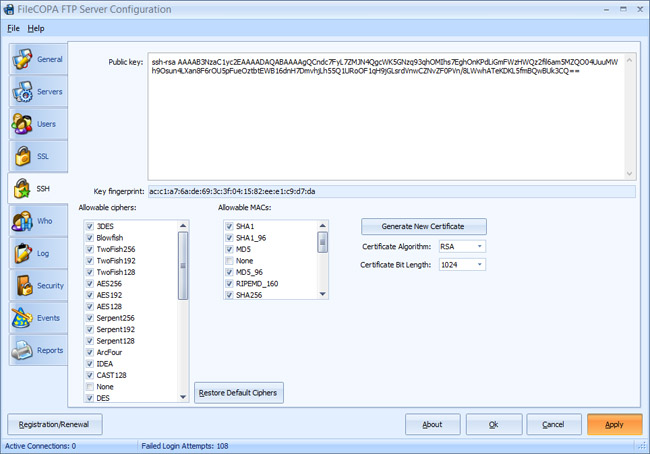Viewport: 650px width, 454px height.
Task: Toggle the Serpent128 cipher checkbox
Action: [90, 341]
